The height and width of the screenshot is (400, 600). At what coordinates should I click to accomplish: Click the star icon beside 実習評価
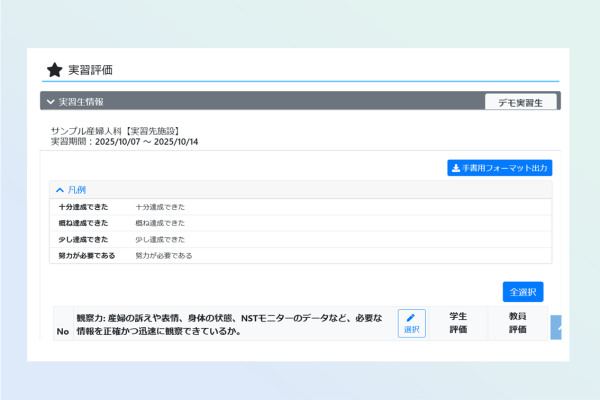point(54,70)
